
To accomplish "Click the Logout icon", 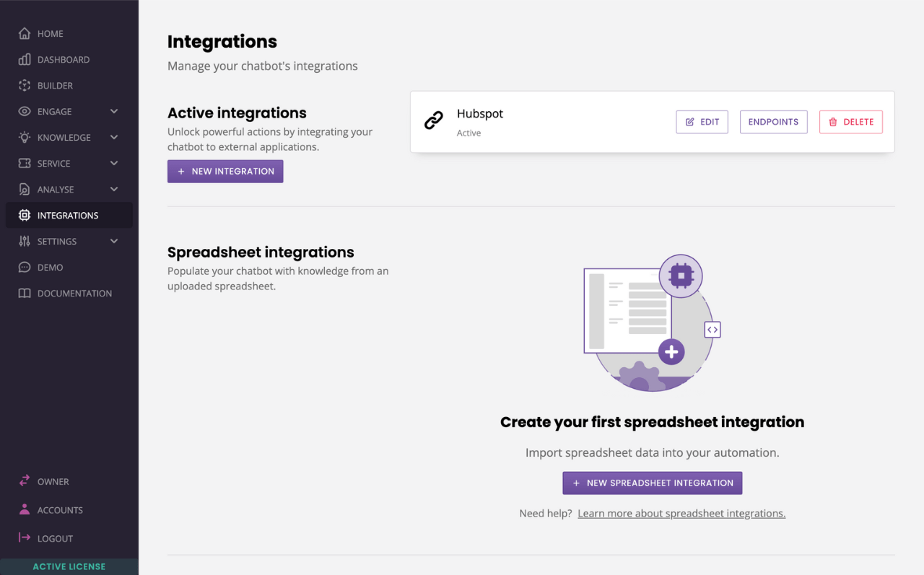I will pyautogui.click(x=24, y=538).
